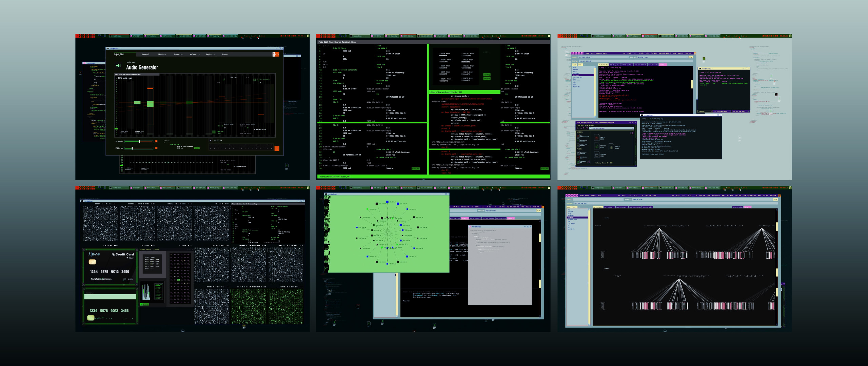Click the back arrow in Root Manager toolbar

coord(578,128)
